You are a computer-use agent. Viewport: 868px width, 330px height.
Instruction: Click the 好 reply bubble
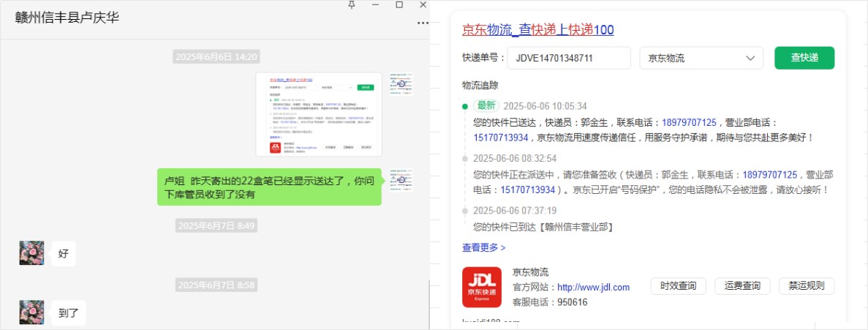[x=63, y=254]
